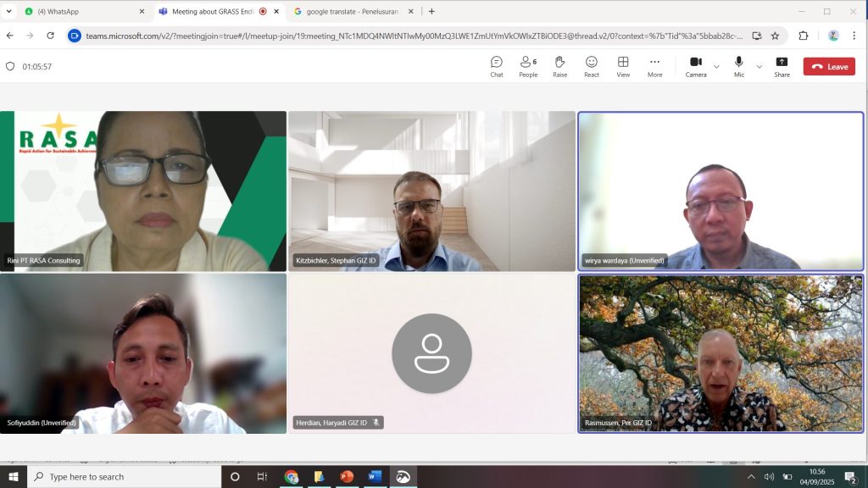The image size is (868, 488).
Task: Open a new browser tab
Action: point(431,11)
